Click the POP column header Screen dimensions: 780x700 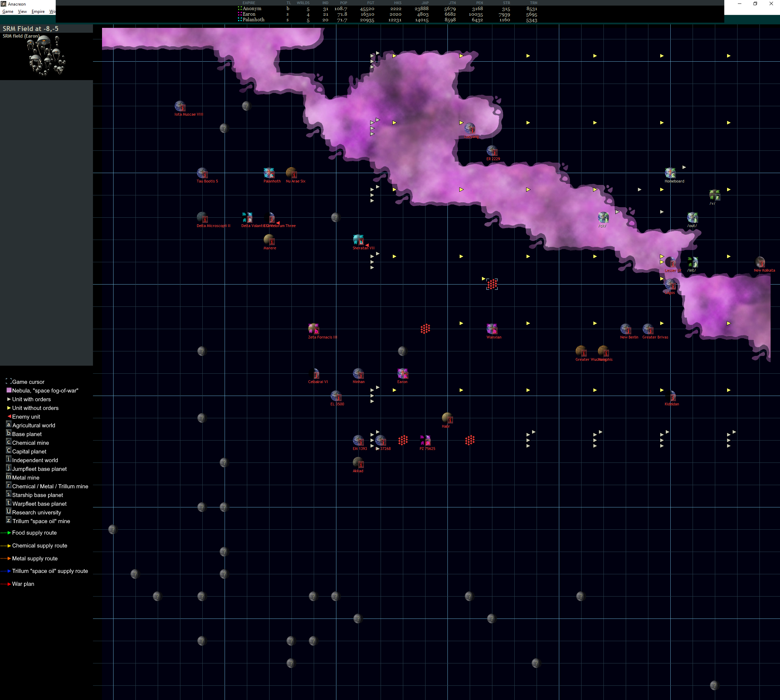point(343,3)
